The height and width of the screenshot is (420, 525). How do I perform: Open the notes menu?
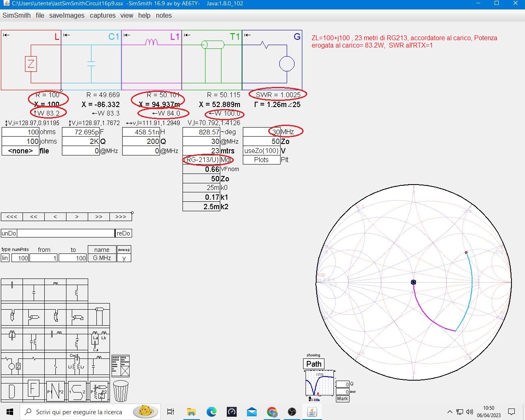(x=164, y=15)
